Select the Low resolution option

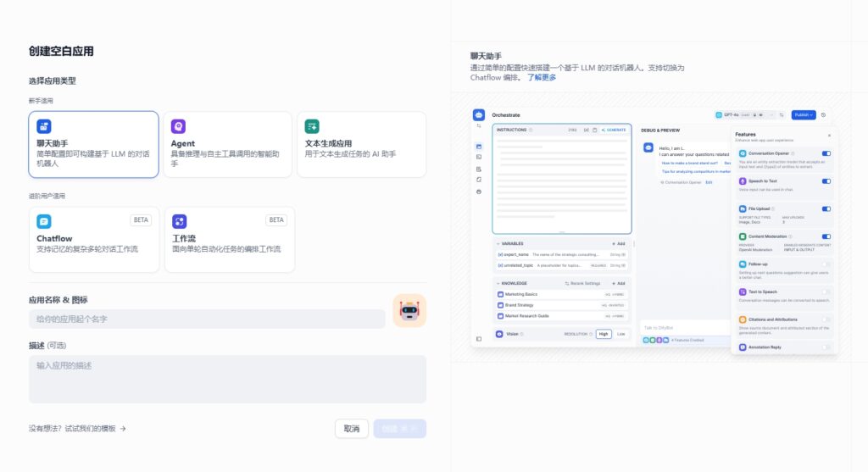tap(621, 334)
